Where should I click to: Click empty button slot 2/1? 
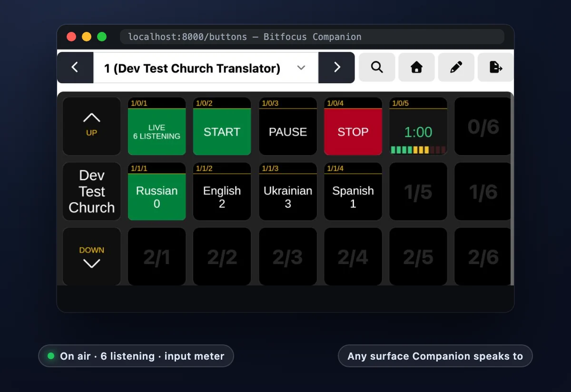pyautogui.click(x=157, y=256)
